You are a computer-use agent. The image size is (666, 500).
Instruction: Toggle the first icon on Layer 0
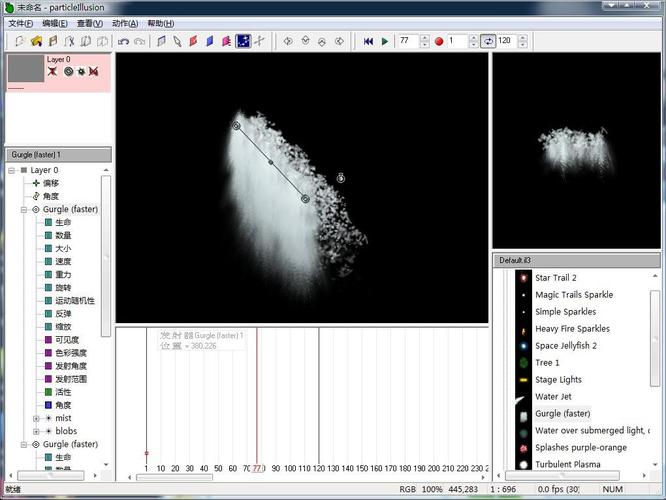53,72
